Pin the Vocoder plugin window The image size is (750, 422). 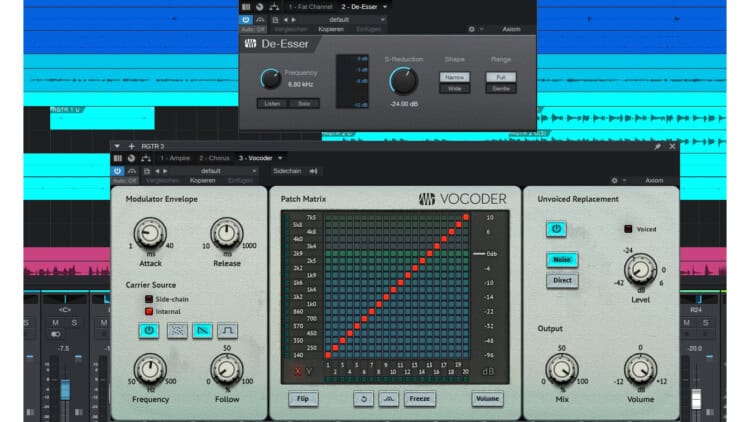click(x=657, y=146)
